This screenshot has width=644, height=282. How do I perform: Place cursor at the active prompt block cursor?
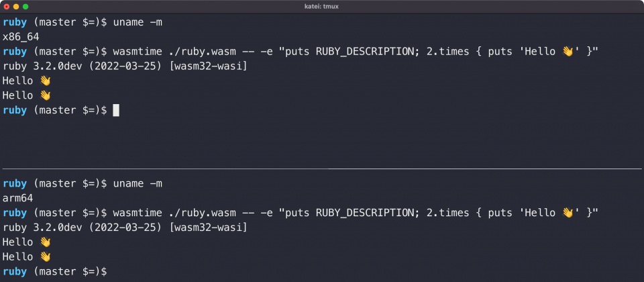116,110
